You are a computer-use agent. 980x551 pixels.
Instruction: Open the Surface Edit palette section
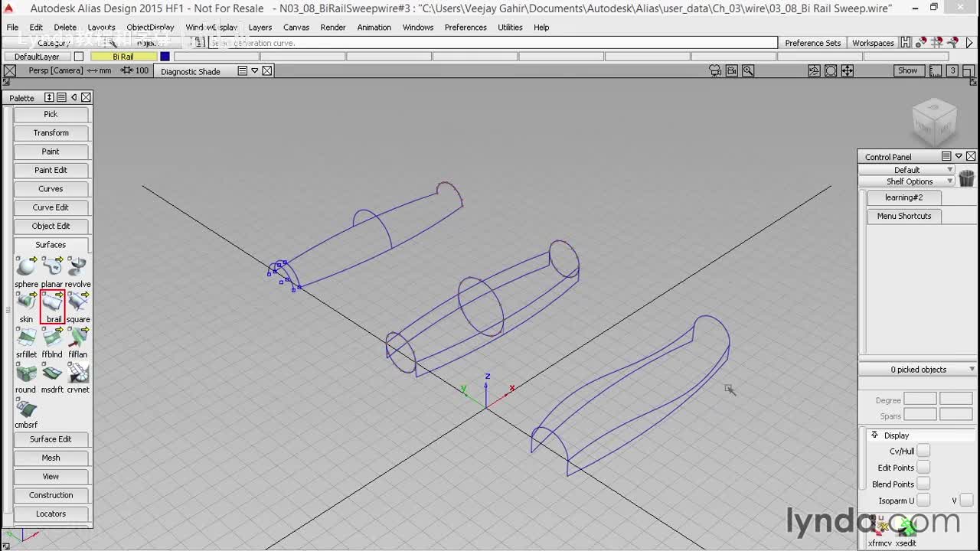coord(51,439)
